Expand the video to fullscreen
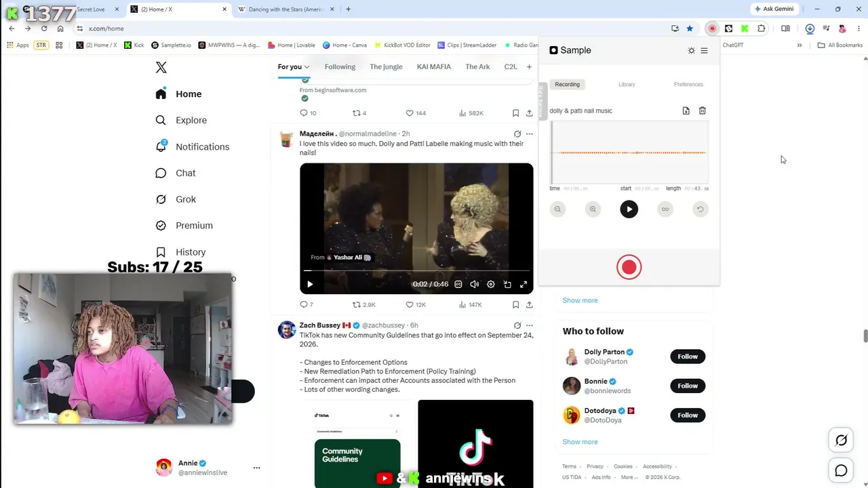Screen dimensions: 868x488 524,284
